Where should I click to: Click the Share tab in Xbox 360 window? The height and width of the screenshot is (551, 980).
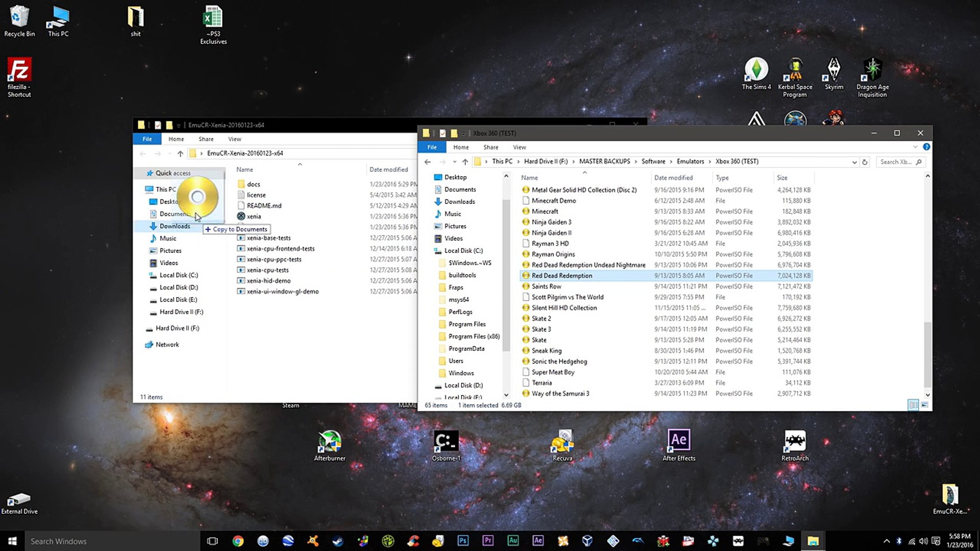pos(491,146)
